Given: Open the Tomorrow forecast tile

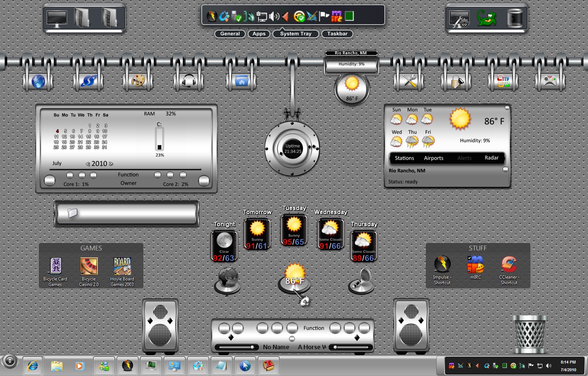Looking at the screenshot, I should click(x=257, y=234).
